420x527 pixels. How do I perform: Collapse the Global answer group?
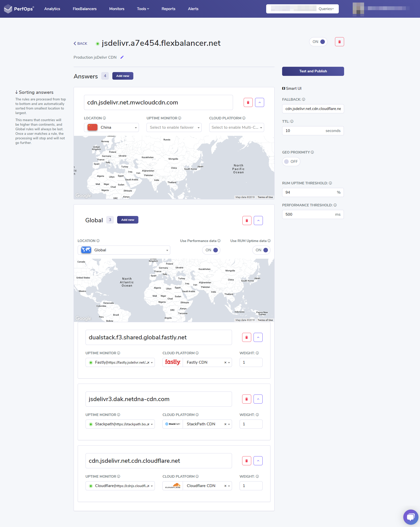[258, 221]
